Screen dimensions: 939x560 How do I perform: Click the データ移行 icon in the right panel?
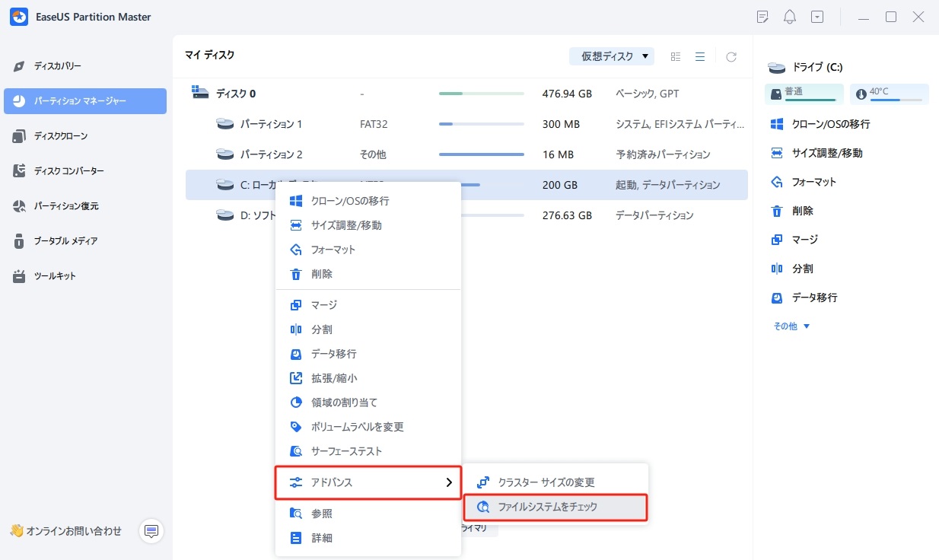[777, 297]
